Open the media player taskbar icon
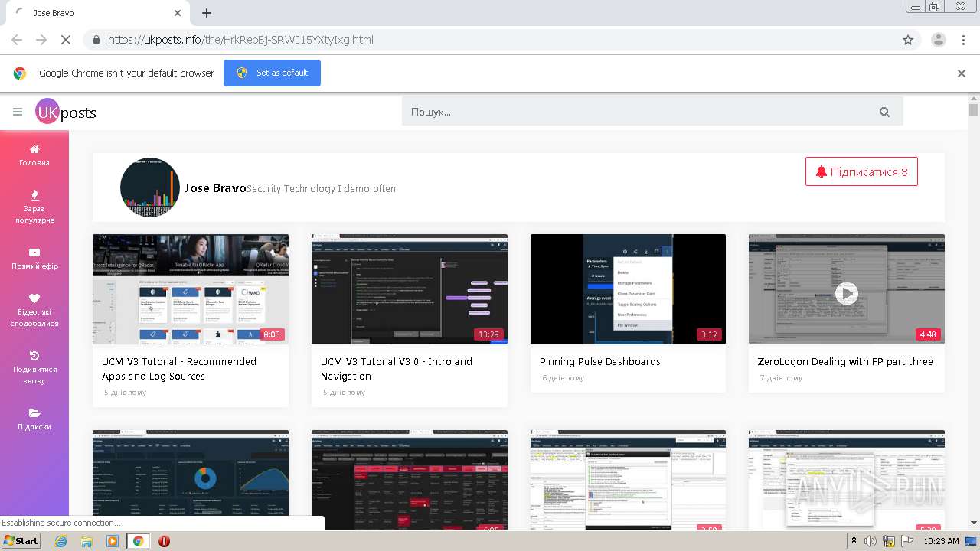The height and width of the screenshot is (551, 980). click(113, 541)
